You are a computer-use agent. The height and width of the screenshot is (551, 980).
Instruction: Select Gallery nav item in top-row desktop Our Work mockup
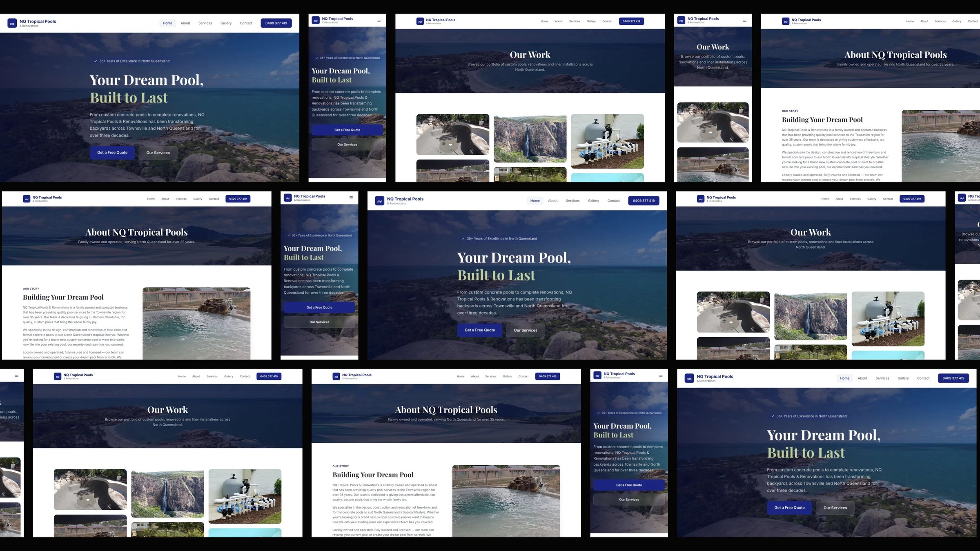591,21
